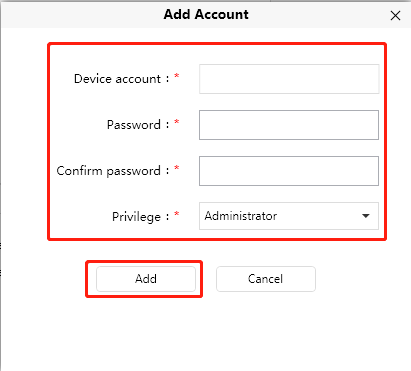The image size is (411, 371).
Task: Click the Add Account title text
Action: (206, 14)
